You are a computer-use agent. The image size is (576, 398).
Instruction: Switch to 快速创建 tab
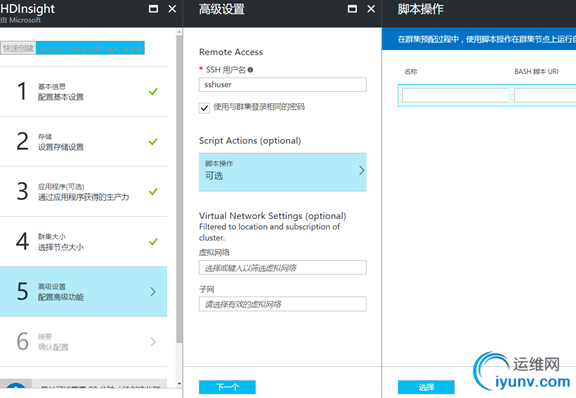pyautogui.click(x=18, y=48)
